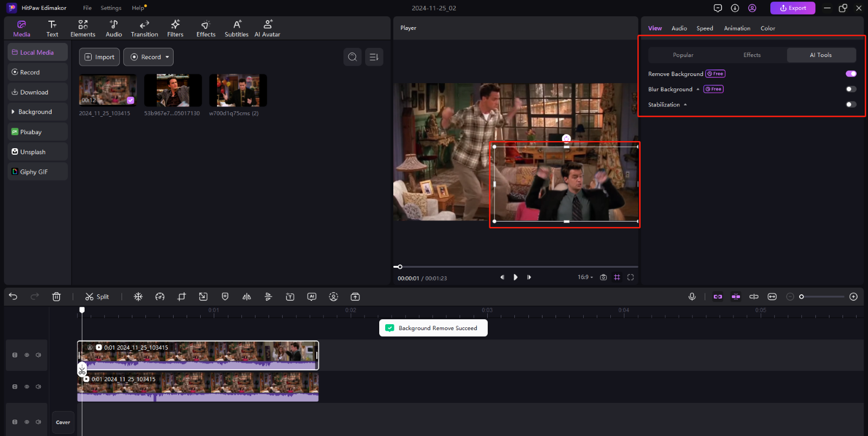This screenshot has height=436, width=868.
Task: Click the Split button in timeline toolbar
Action: [x=97, y=296]
